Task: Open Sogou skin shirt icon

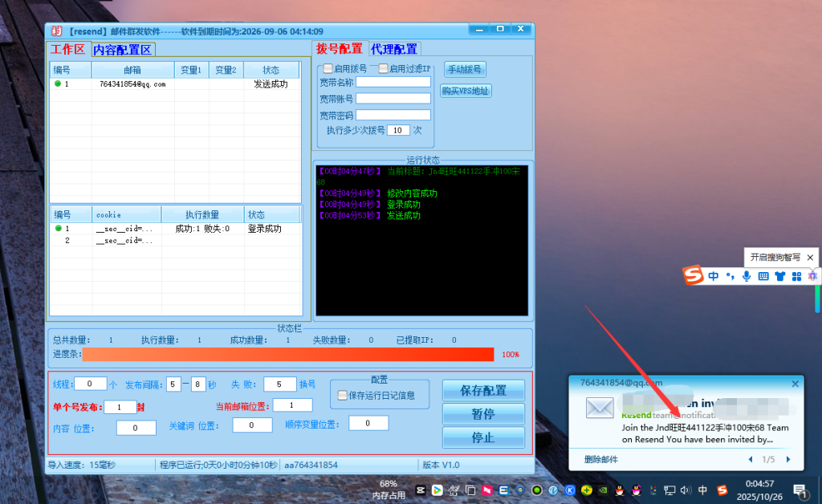Action: point(779,276)
